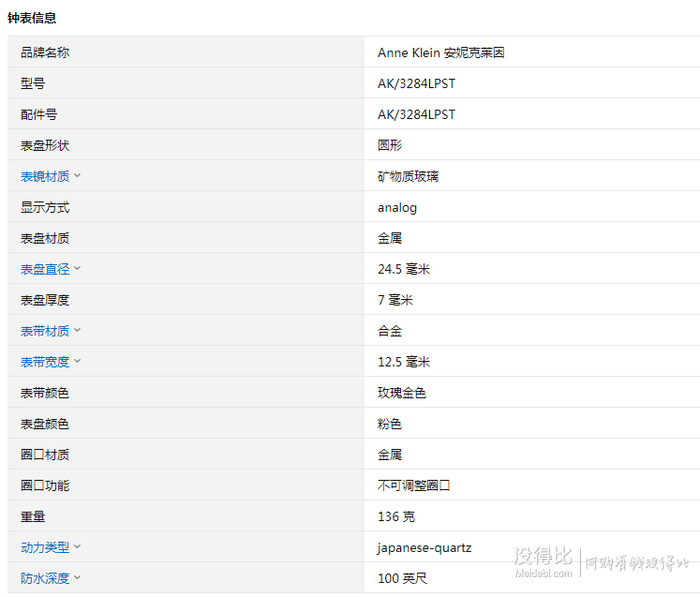The image size is (700, 597).
Task: Select the 表盘形状 label
Action: [x=45, y=146]
